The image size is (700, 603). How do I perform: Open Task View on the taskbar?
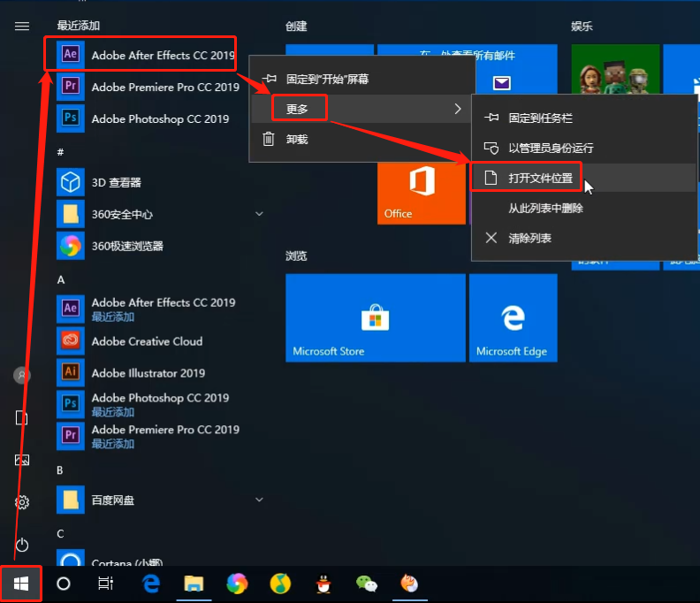(x=105, y=584)
